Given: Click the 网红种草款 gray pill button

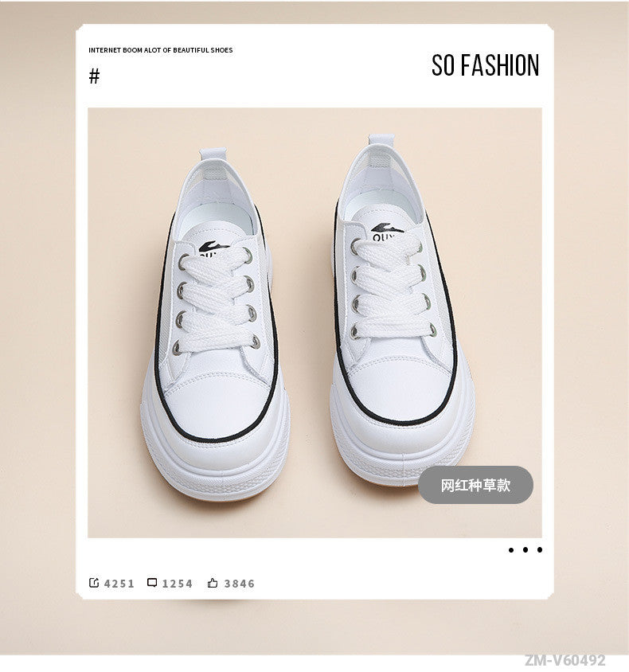Looking at the screenshot, I should 475,485.
